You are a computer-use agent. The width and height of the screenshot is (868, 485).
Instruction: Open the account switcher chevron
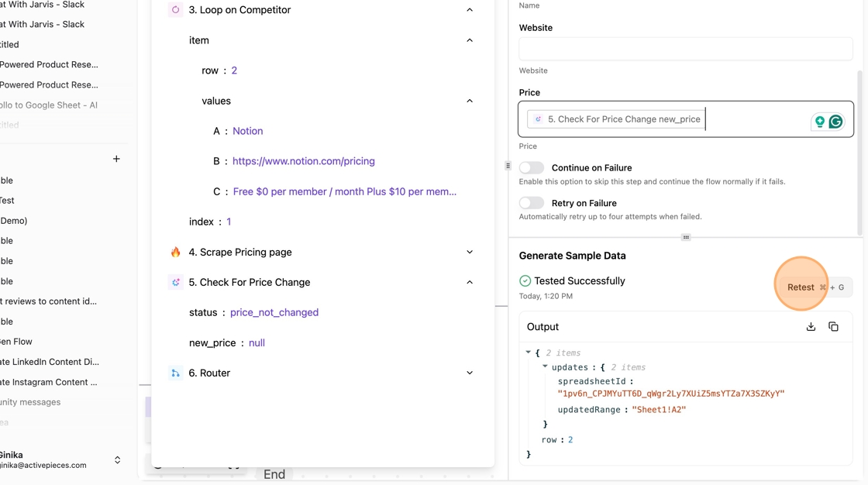[x=118, y=460]
